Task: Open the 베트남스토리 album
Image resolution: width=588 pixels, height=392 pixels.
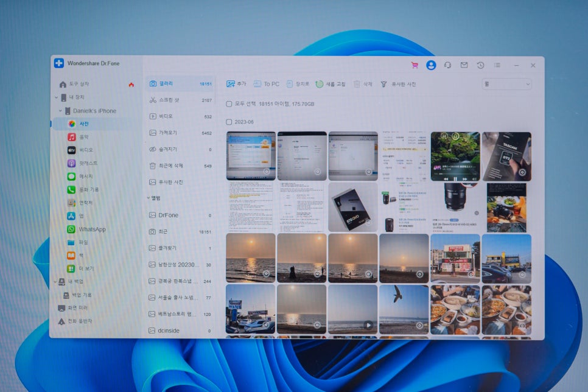Action: 180,314
